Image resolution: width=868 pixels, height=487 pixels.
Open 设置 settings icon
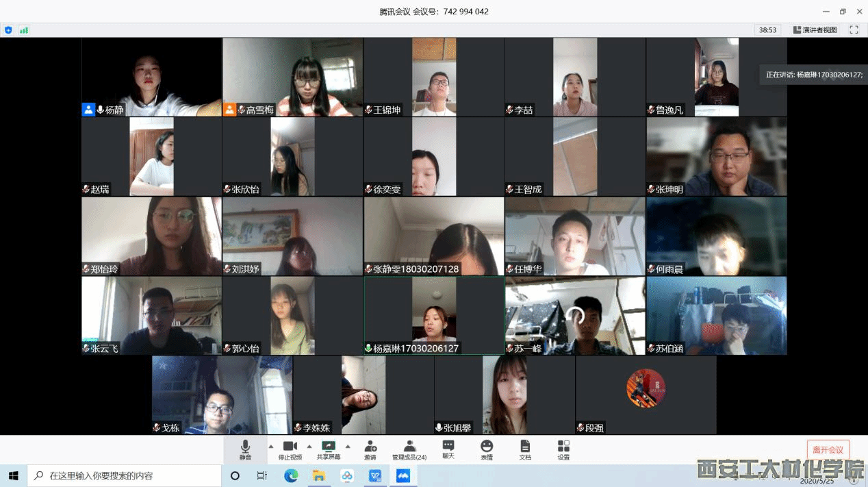[563, 449]
